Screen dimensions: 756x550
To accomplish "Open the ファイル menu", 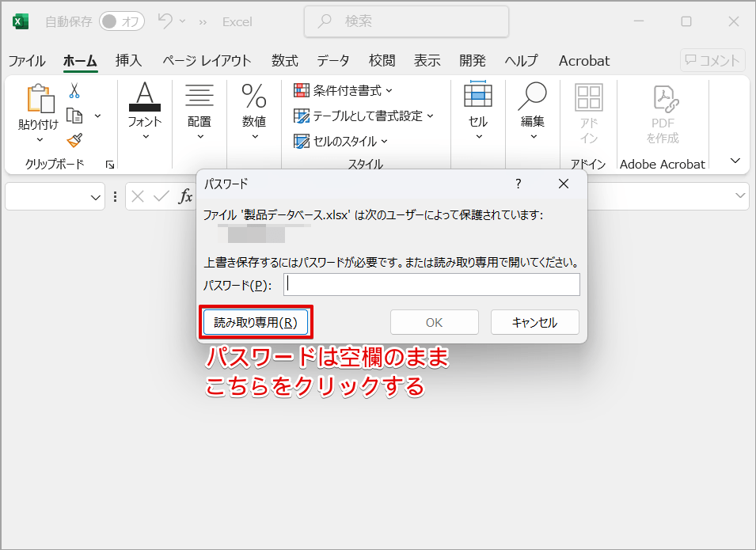I will pos(27,61).
